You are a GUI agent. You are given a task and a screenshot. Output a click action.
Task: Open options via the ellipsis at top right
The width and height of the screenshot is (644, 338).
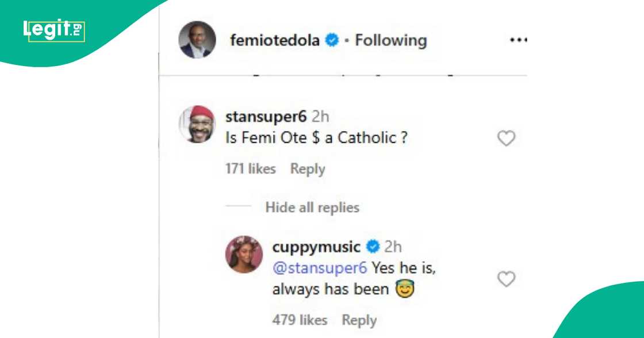coord(519,39)
